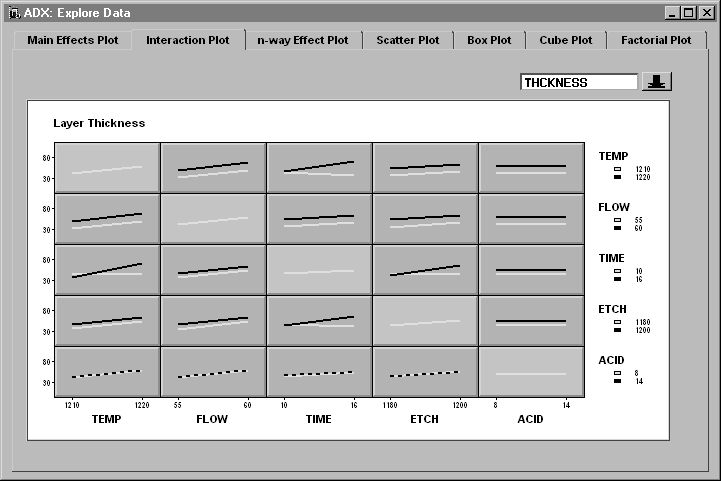This screenshot has height=481, width=721.
Task: Select the ACID column plot in TEMP row
Action: [531, 168]
